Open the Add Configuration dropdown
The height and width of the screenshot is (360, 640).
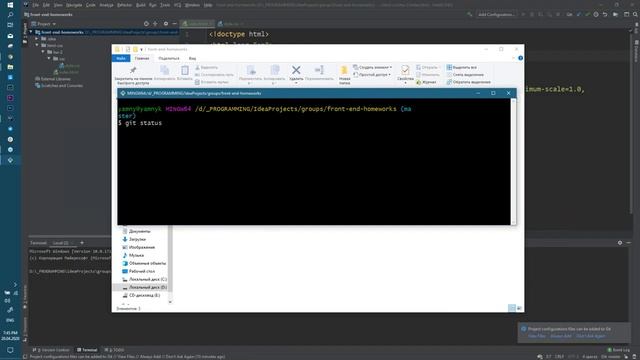[x=496, y=15]
